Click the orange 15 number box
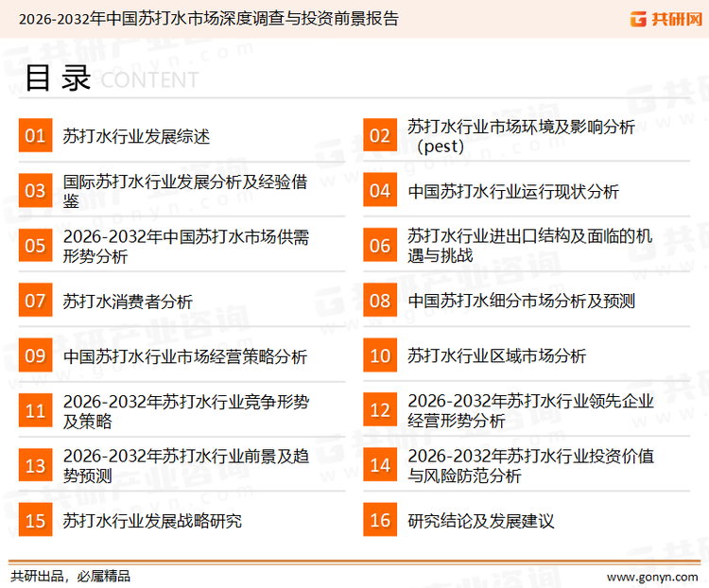 pyautogui.click(x=35, y=520)
